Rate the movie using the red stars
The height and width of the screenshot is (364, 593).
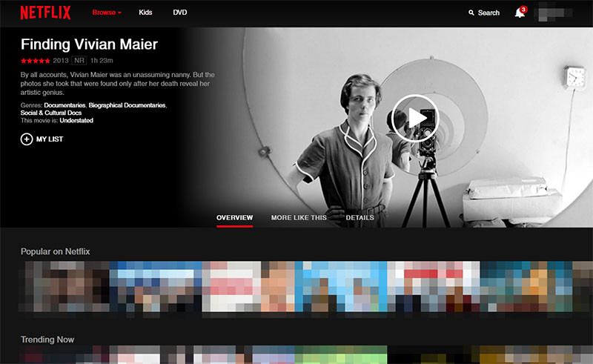(35, 61)
